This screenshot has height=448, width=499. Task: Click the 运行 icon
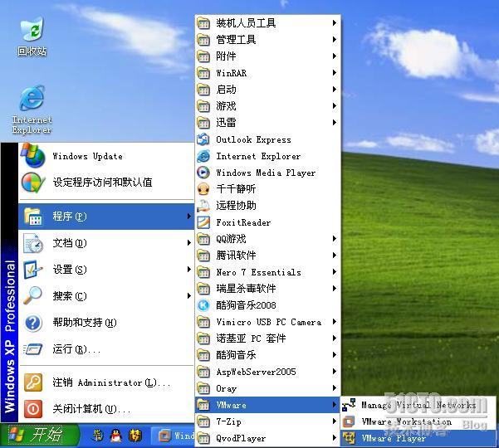[32, 349]
